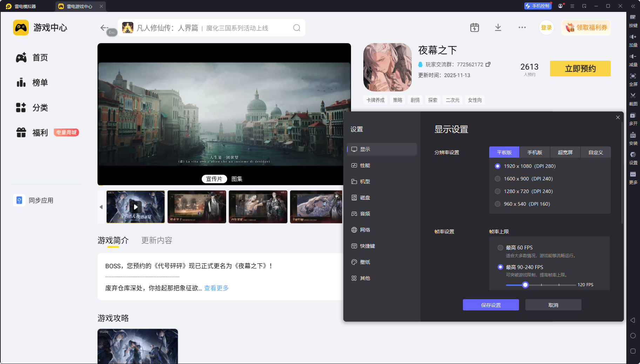
Task: Click the FPS limit slider handle
Action: click(x=525, y=285)
